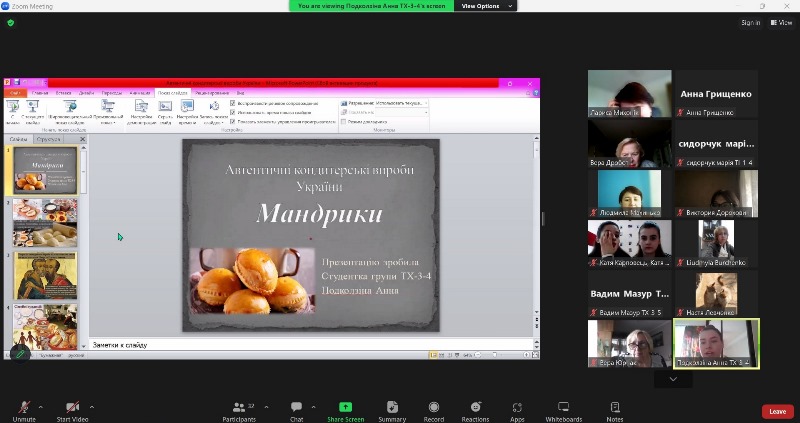Open the Custom Slide Show dropdown
Viewport: 800px width, 423px height.
108,112
